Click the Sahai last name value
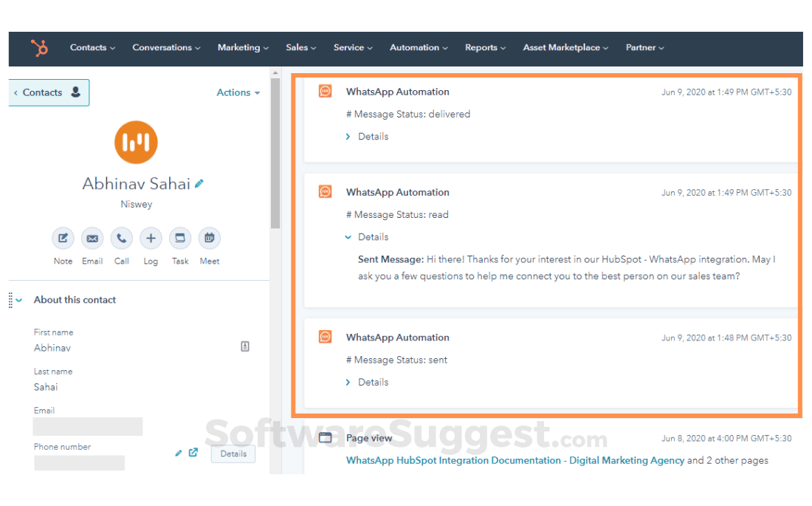Viewport: 812px width, 506px height. 46,387
